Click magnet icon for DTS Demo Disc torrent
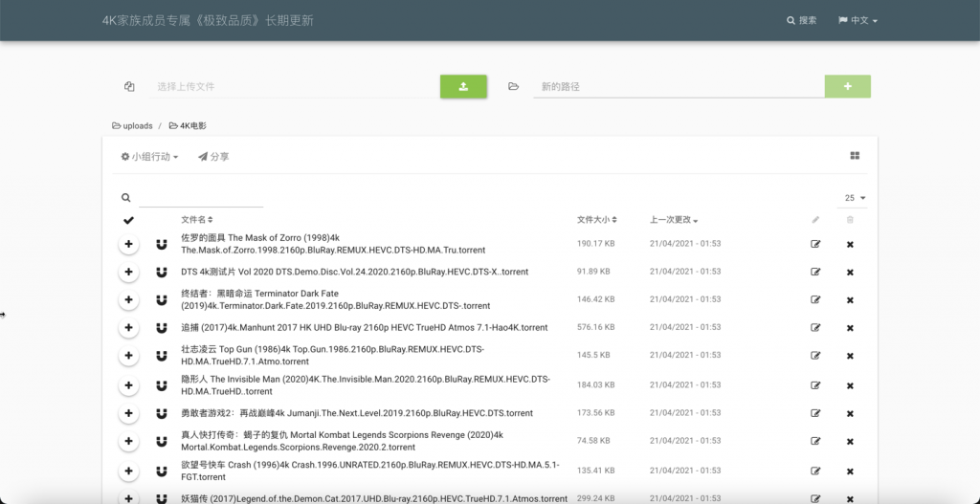The width and height of the screenshot is (980, 504). (161, 273)
